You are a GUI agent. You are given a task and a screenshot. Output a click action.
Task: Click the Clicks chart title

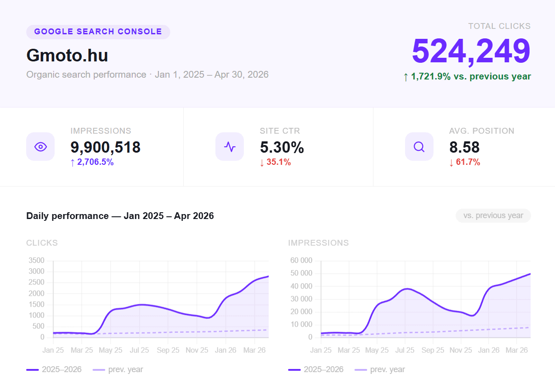pyautogui.click(x=42, y=243)
